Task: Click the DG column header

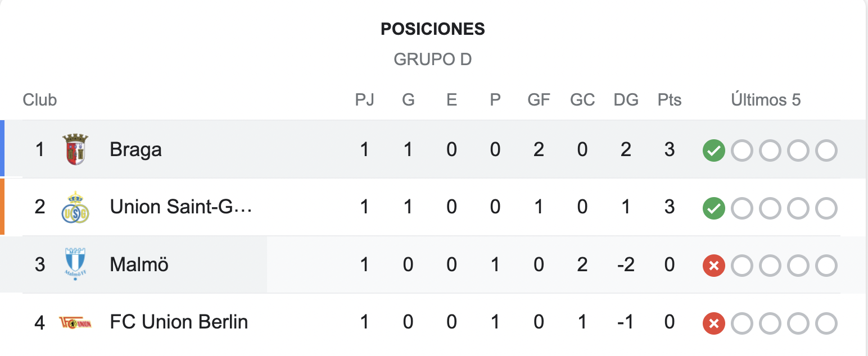Action: point(626,100)
